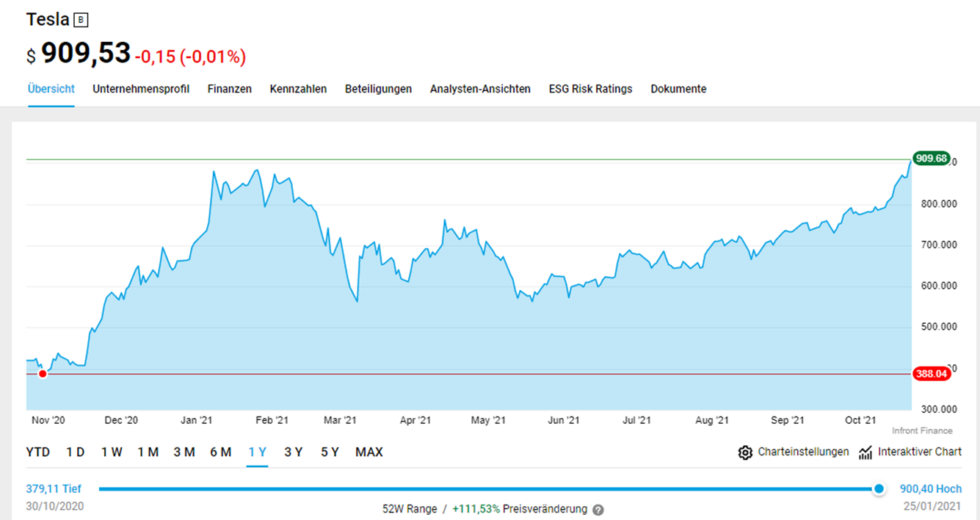980x520 pixels.
Task: Click the Charteinstellungen label
Action: pos(803,452)
